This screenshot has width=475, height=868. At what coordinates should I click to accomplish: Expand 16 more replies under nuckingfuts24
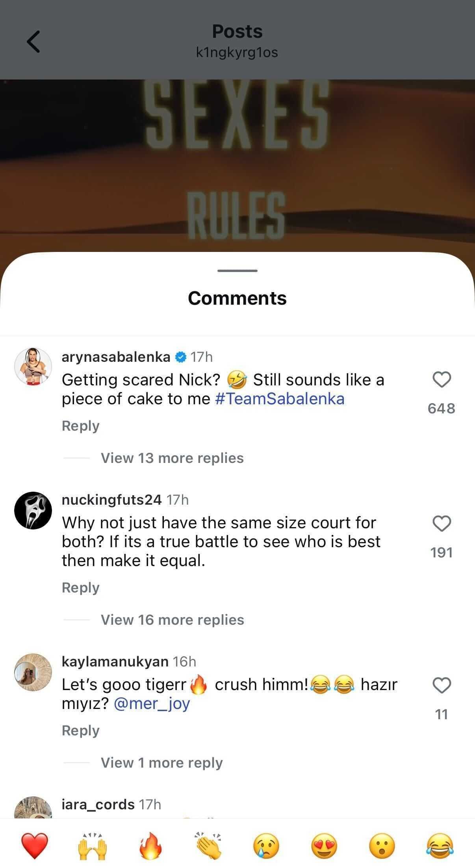pyautogui.click(x=172, y=620)
